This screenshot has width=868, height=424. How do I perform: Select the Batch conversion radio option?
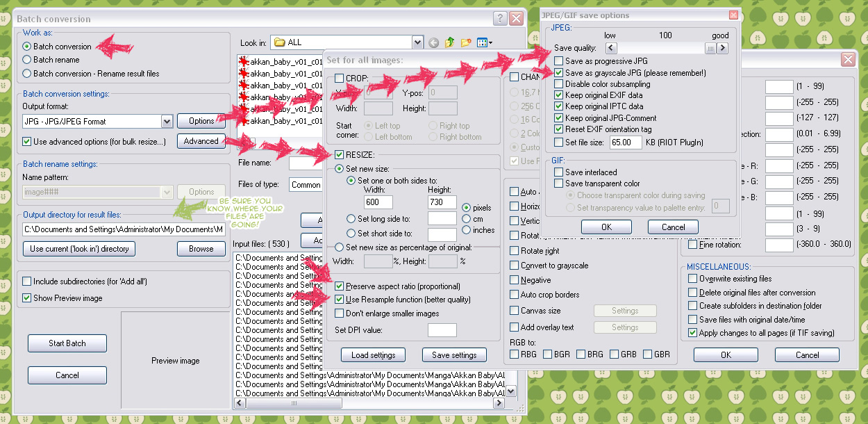[x=27, y=47]
